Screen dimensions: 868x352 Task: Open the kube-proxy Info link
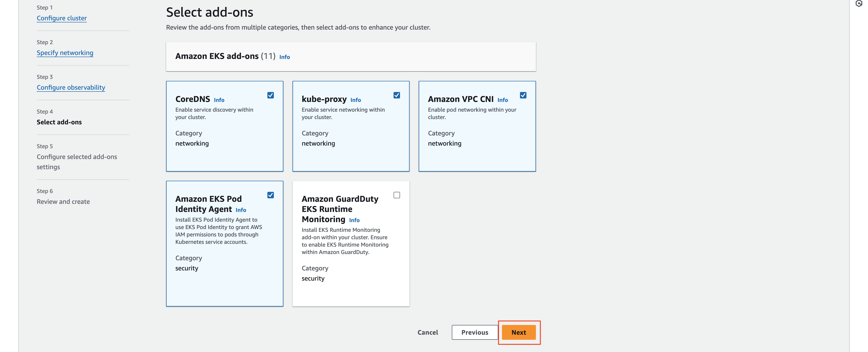pos(355,100)
